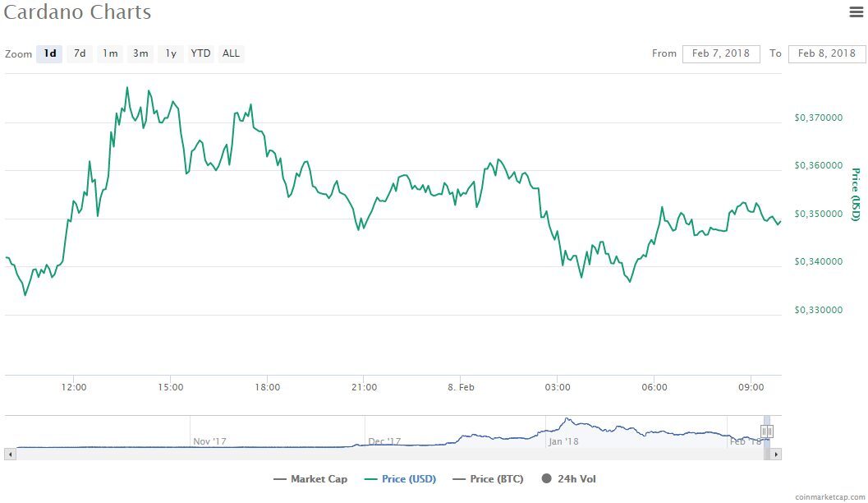Set zoom to 1m
The image size is (868, 503).
pyautogui.click(x=110, y=53)
